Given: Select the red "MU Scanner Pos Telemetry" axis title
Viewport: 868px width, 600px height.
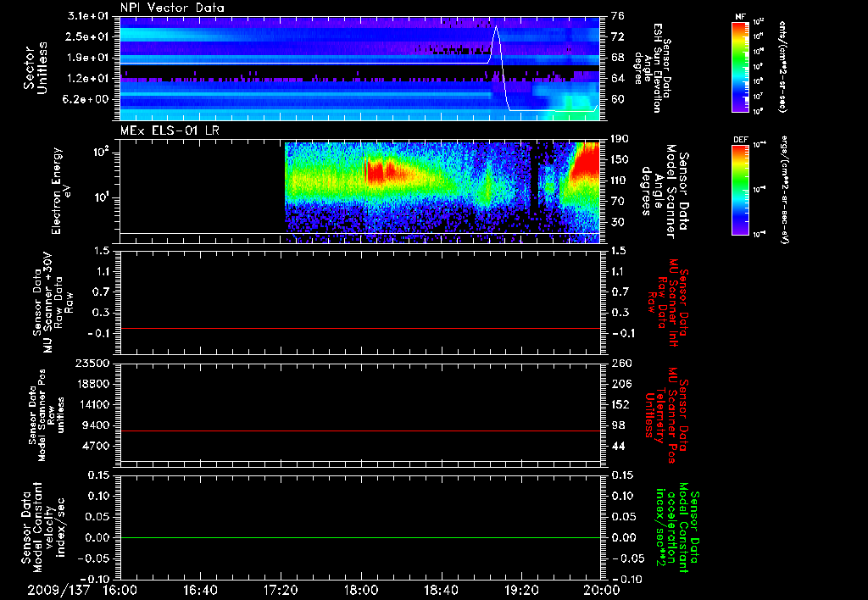Looking at the screenshot, I should 668,415.
